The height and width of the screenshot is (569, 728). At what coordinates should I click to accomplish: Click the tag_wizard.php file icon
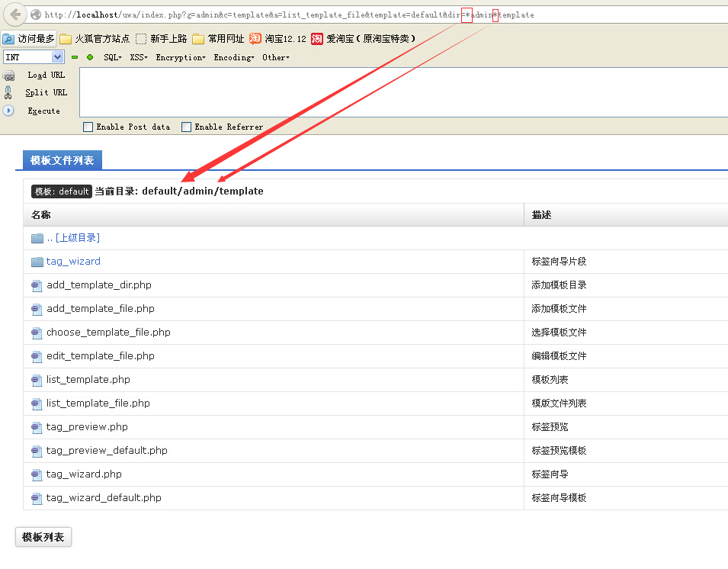[x=37, y=474]
